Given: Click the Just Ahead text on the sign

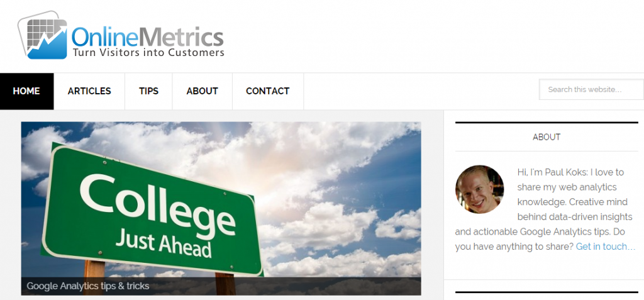Looking at the screenshot, I should coord(164,245).
